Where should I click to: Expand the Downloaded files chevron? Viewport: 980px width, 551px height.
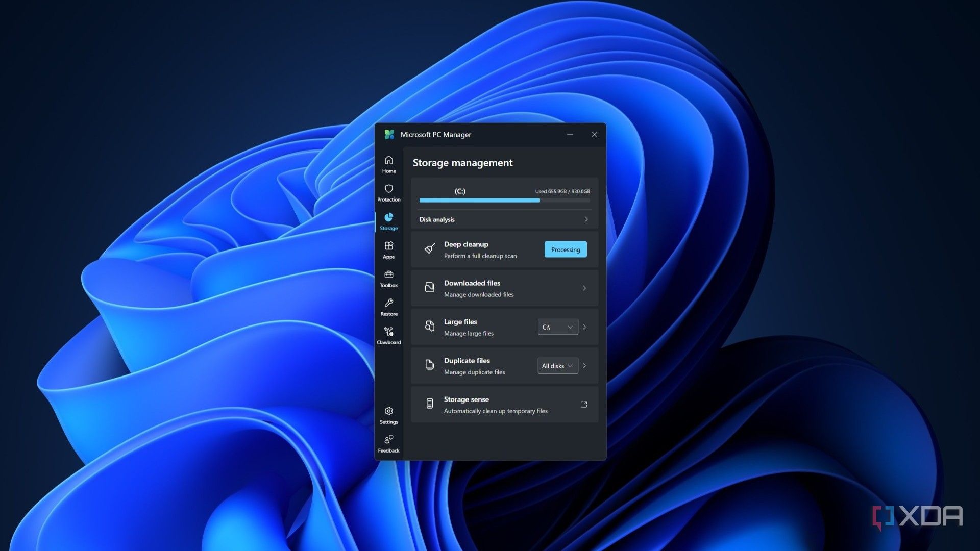coord(584,288)
